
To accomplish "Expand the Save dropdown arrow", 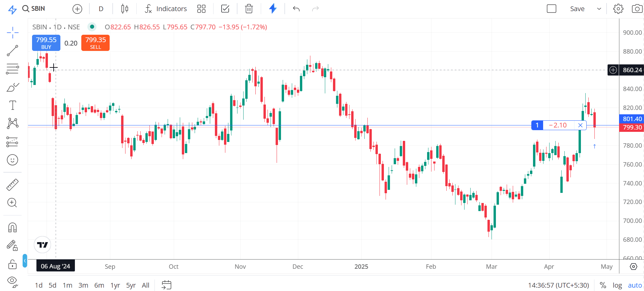I will click(x=599, y=9).
